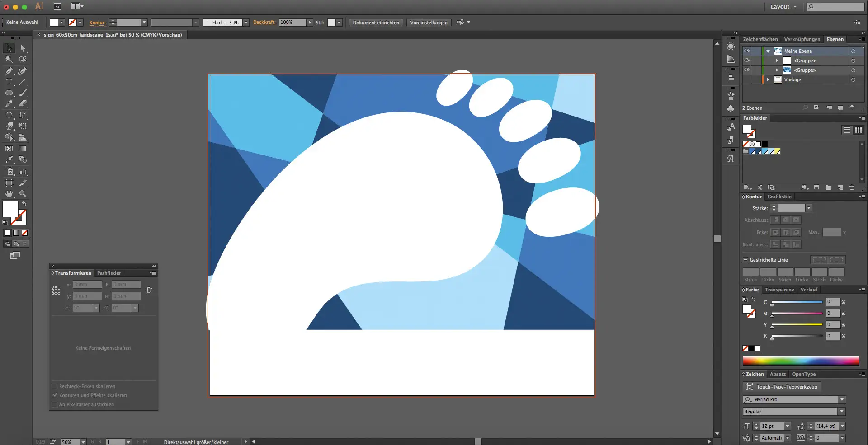Screen dimensions: 868x445
Task: Open the Deckkraft opacity dropdown
Action: 310,23
